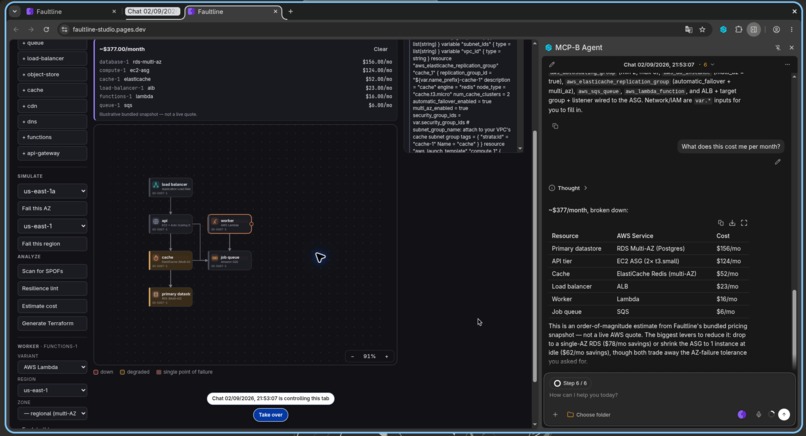Switch to the active Faultline tab
The image size is (806, 436).
234,11
